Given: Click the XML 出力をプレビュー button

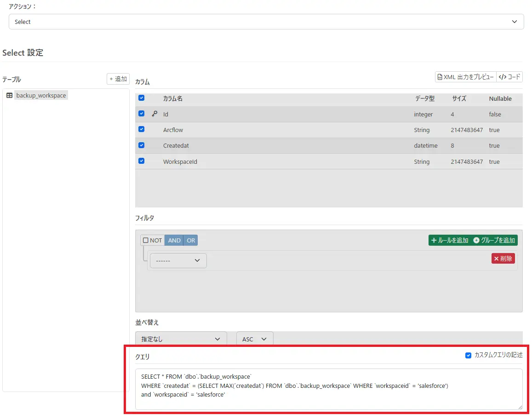Looking at the screenshot, I should (465, 77).
